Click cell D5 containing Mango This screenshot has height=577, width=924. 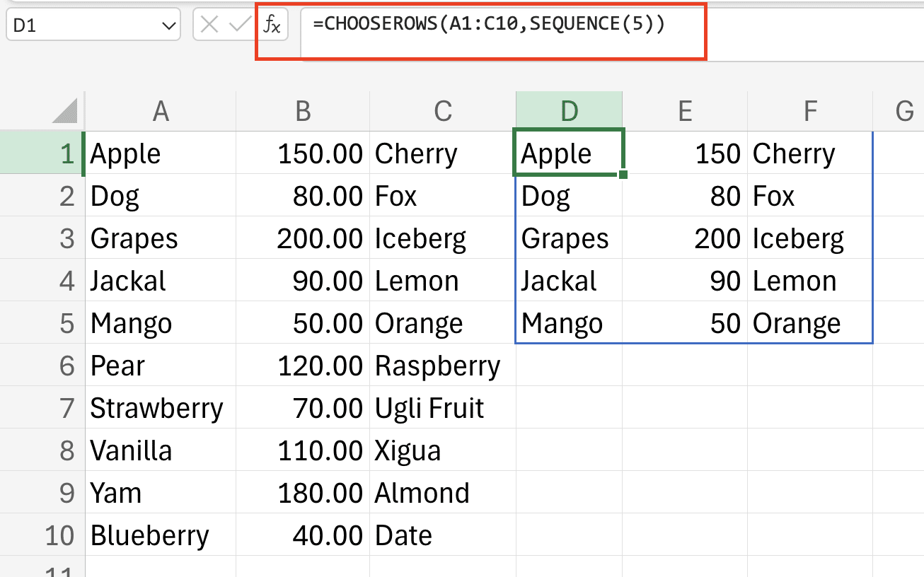coord(569,322)
